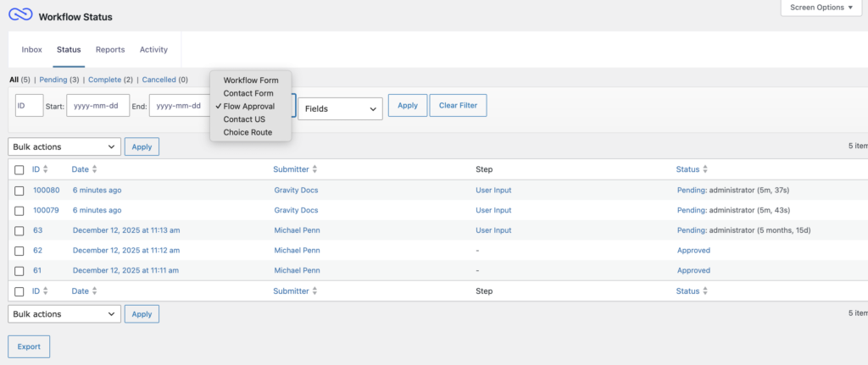Filter by Complete entries link
868x365 pixels.
tap(104, 80)
